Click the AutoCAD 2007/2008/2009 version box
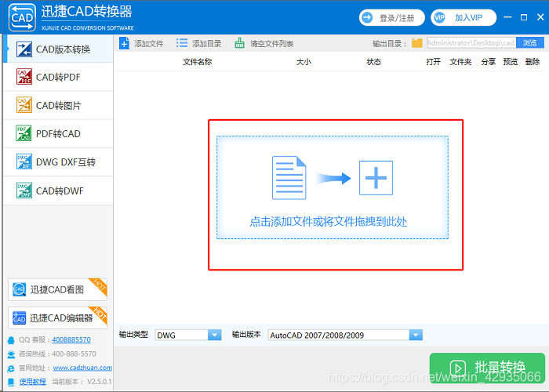The height and width of the screenshot is (392, 549). click(345, 335)
